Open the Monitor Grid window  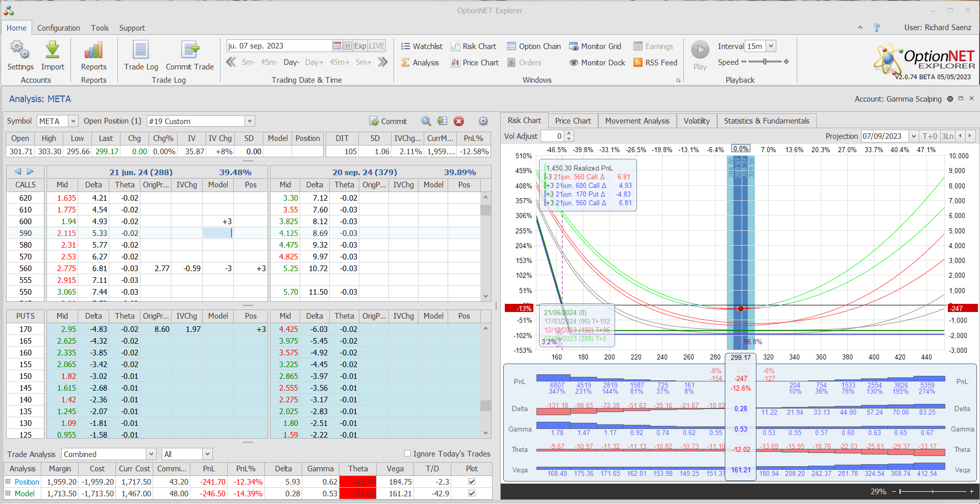point(595,46)
